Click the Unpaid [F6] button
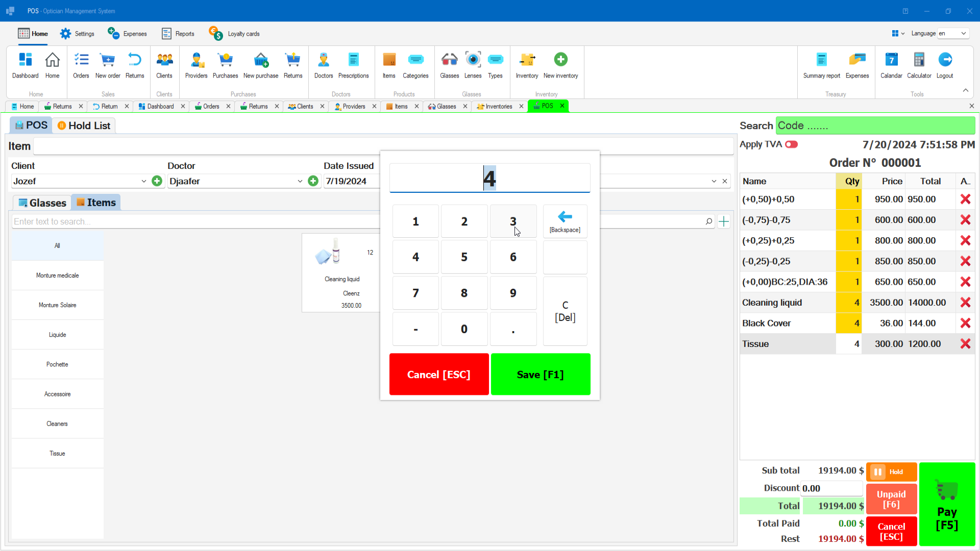 890,499
